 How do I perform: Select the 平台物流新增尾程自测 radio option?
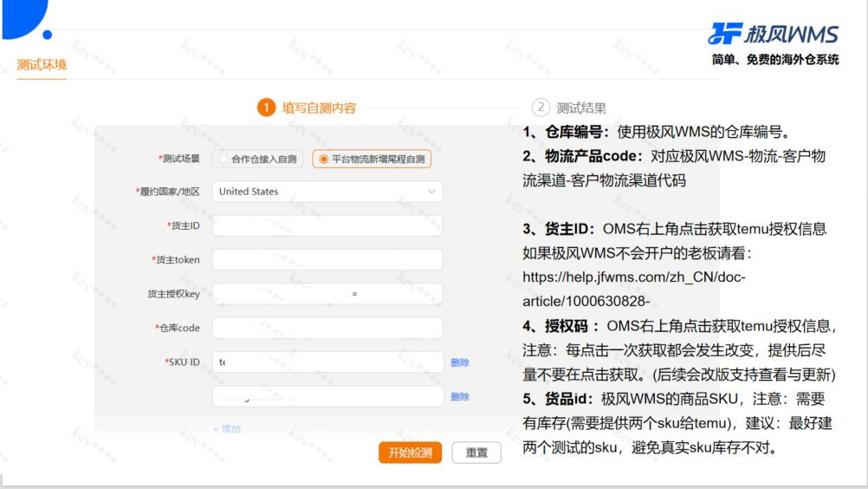(x=372, y=159)
